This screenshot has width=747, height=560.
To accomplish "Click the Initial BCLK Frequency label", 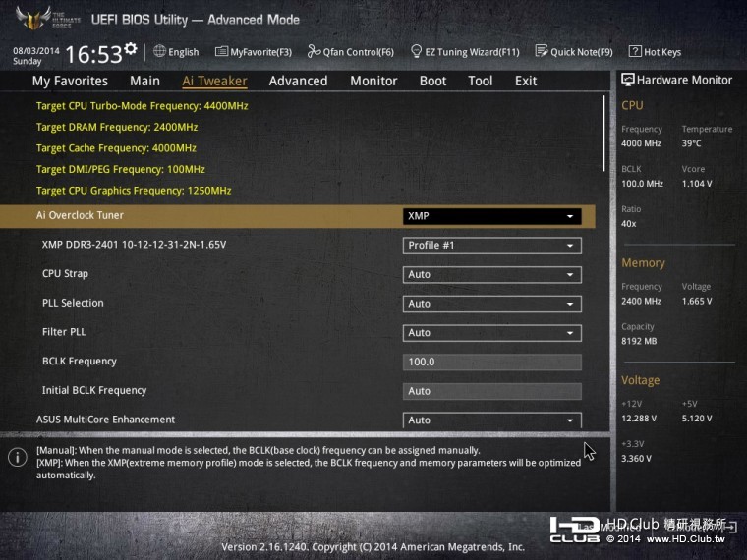I will pos(94,390).
